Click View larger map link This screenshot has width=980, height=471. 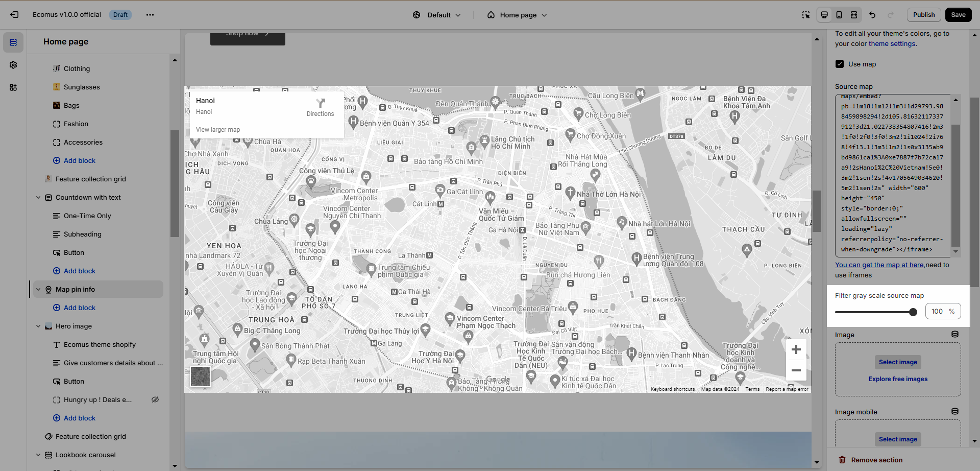coord(218,130)
